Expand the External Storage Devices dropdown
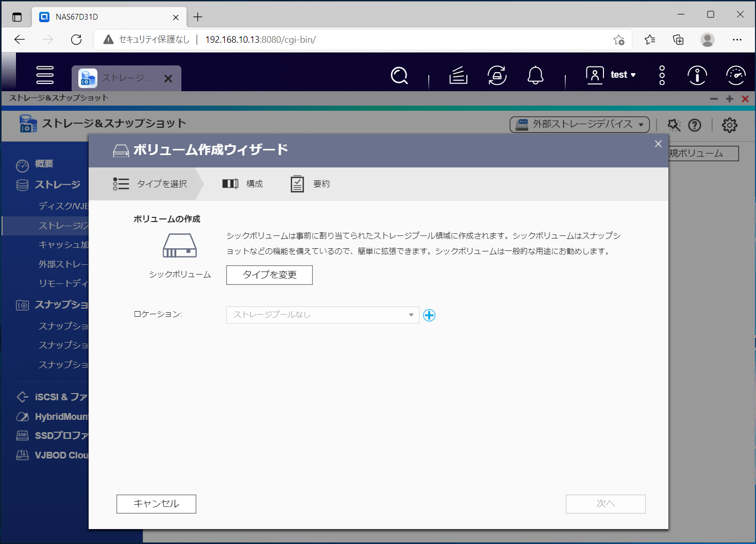The height and width of the screenshot is (544, 756). pyautogui.click(x=580, y=125)
